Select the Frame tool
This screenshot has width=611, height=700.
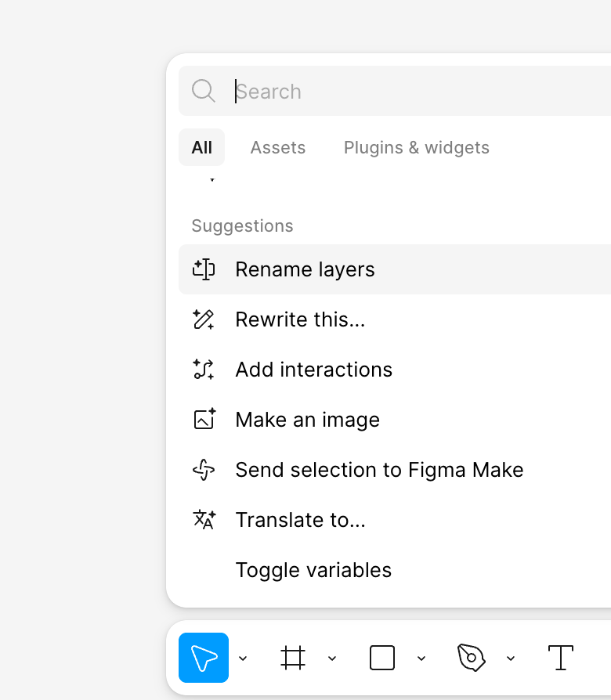293,658
